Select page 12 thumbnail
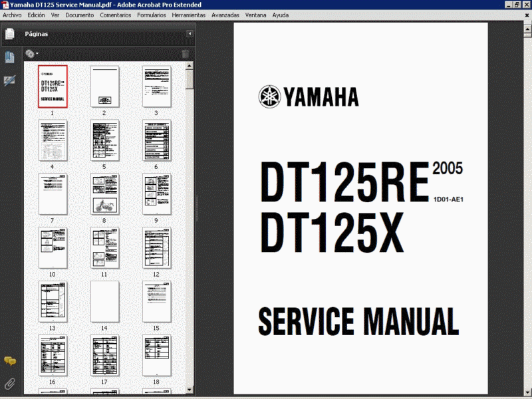This screenshot has width=532, height=399. coord(157,248)
